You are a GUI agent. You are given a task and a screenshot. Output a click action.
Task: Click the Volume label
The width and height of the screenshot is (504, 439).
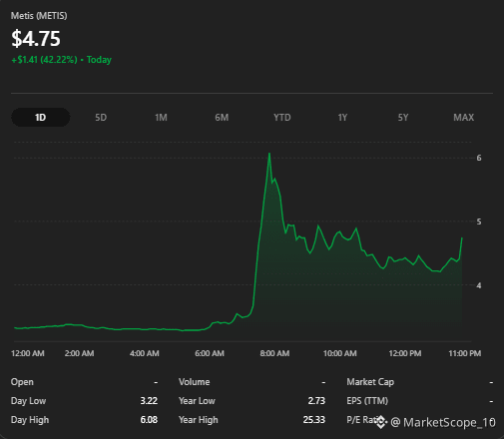coord(195,382)
